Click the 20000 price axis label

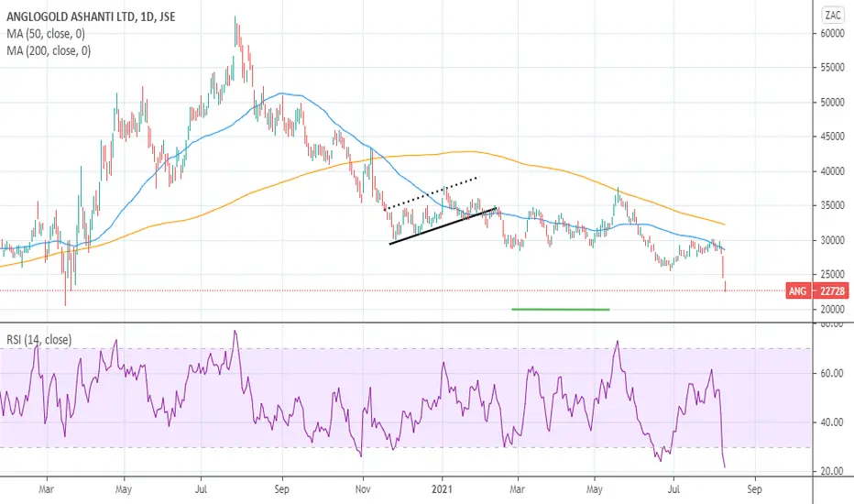[832, 310]
